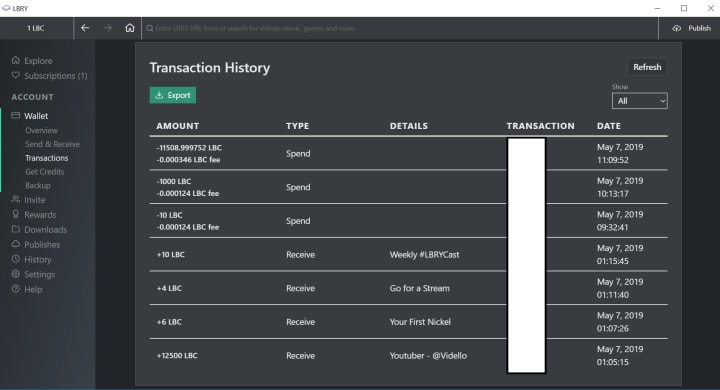Viewport: 720px width, 390px height.
Task: Select the Transactions sub-item
Action: coord(46,158)
